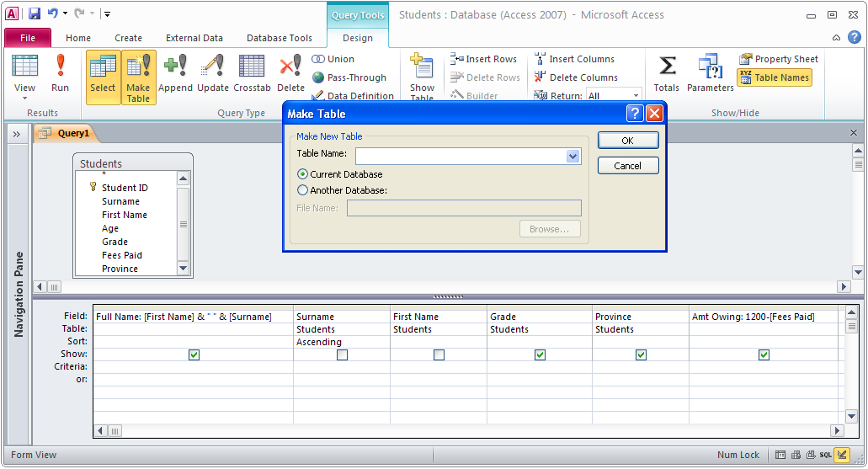The image size is (868, 469).
Task: Select the Pass-Through query option
Action: 349,77
